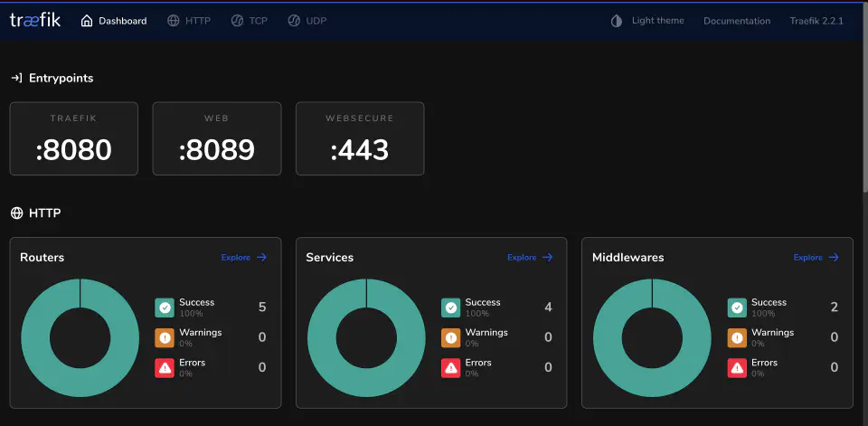Click the Routers Explore arrow icon
868x426 pixels.
[262, 258]
